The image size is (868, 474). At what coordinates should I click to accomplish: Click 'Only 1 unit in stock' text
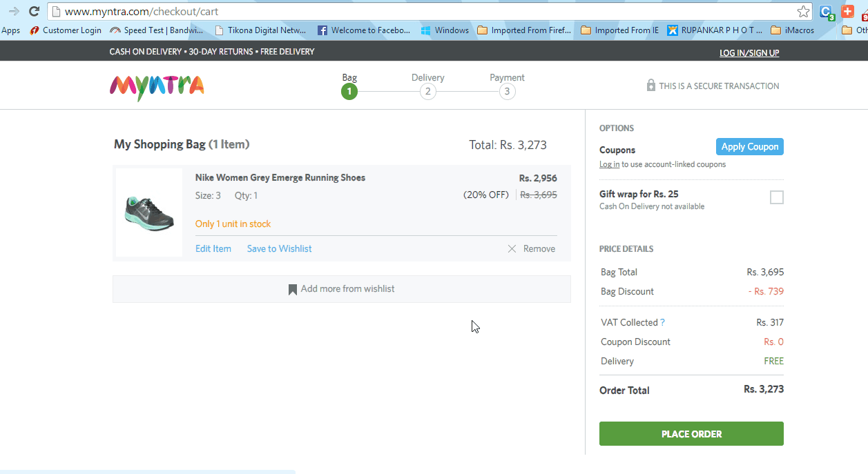pyautogui.click(x=233, y=224)
